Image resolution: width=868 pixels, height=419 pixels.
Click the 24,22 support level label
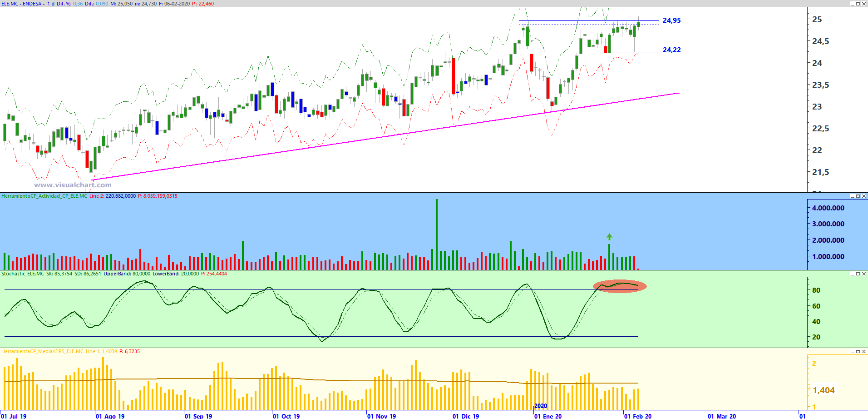[x=671, y=50]
